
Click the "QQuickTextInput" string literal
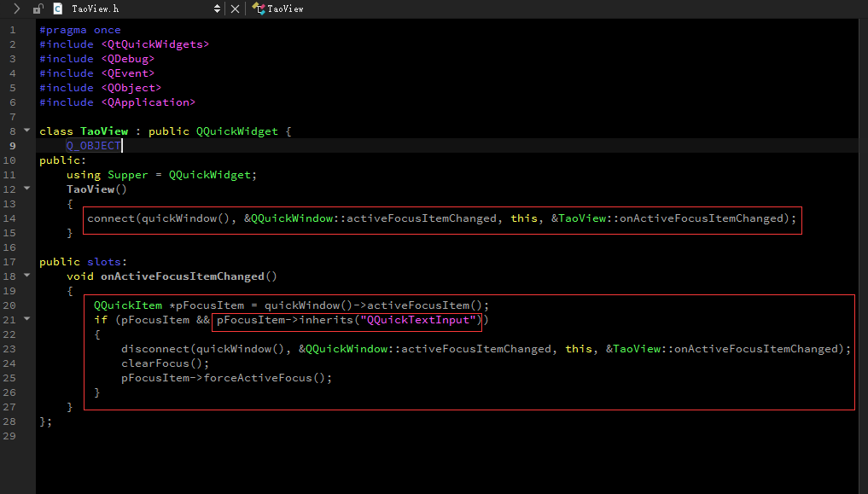pyautogui.click(x=418, y=320)
